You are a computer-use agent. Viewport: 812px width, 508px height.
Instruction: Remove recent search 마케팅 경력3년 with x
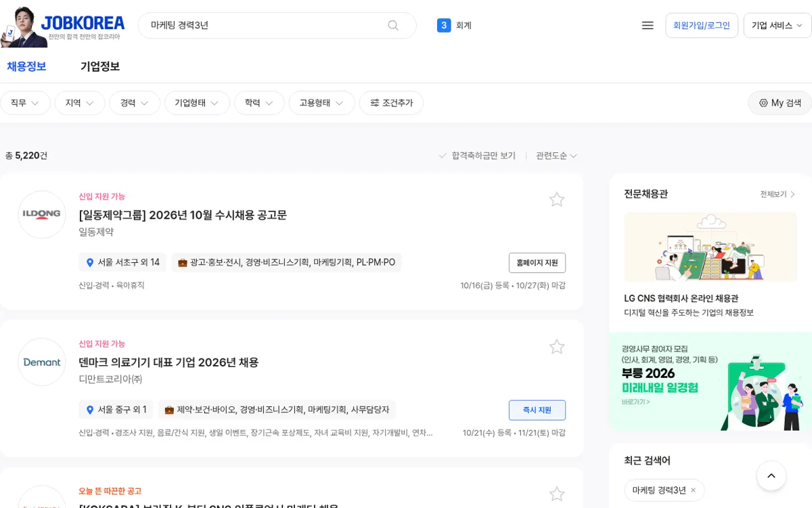pos(693,490)
